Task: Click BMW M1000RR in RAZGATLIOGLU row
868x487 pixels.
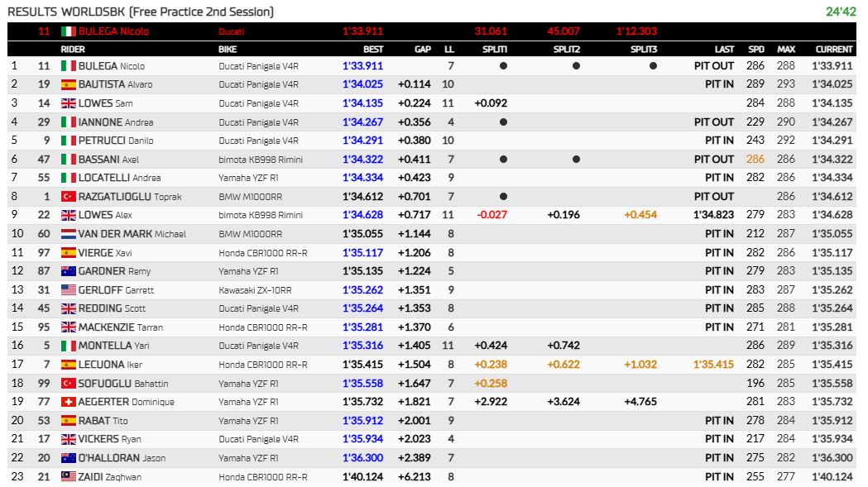Action: 250,197
